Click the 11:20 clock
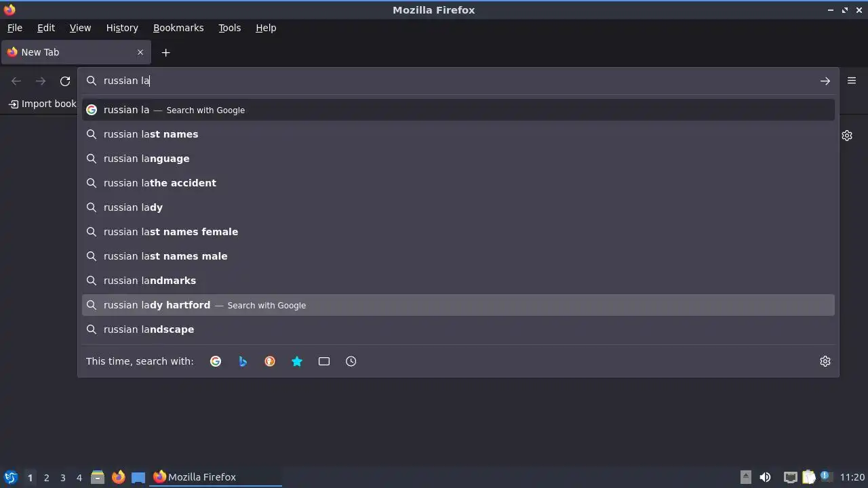This screenshot has height=488, width=868. point(852,477)
